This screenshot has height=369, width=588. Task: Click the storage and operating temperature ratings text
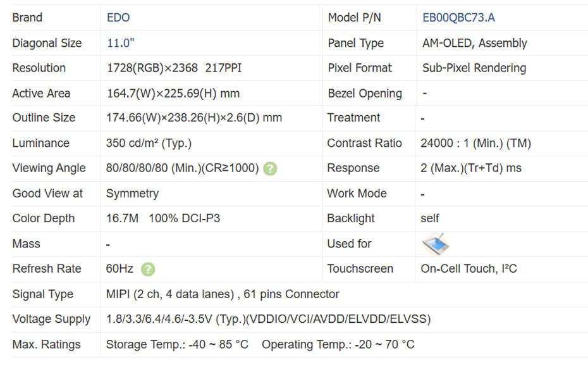click(260, 344)
